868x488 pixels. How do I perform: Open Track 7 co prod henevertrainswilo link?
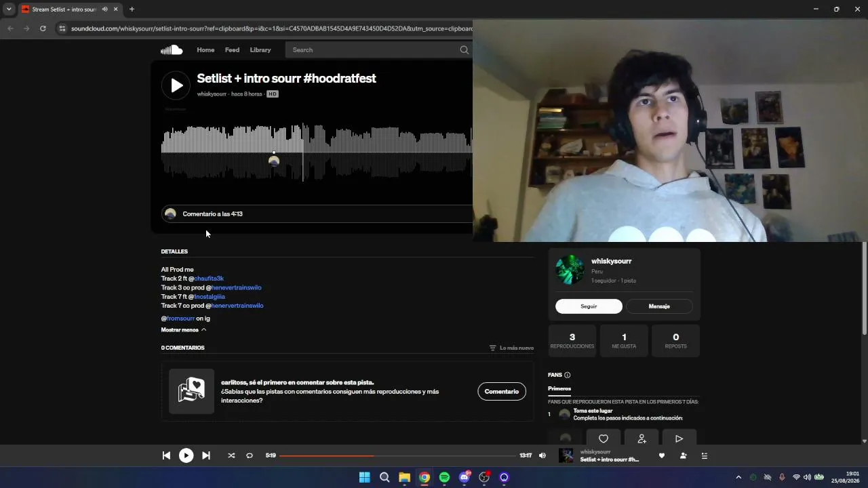tap(237, 306)
